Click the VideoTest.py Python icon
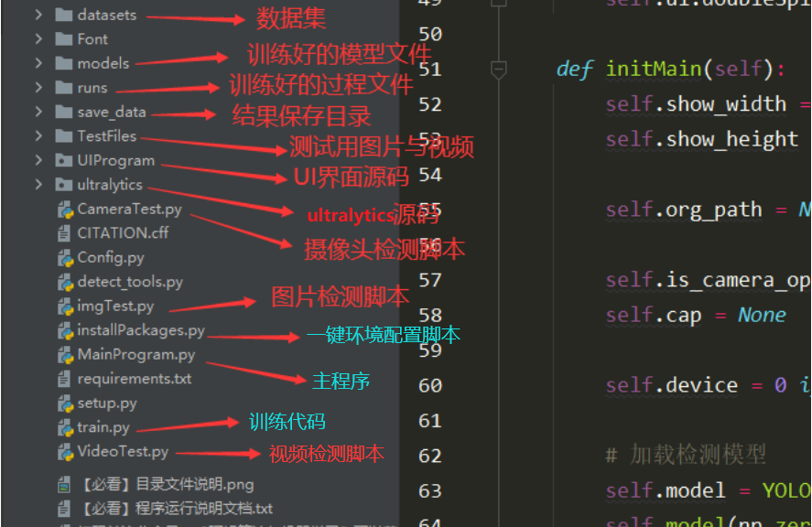The image size is (812, 527). tap(64, 451)
